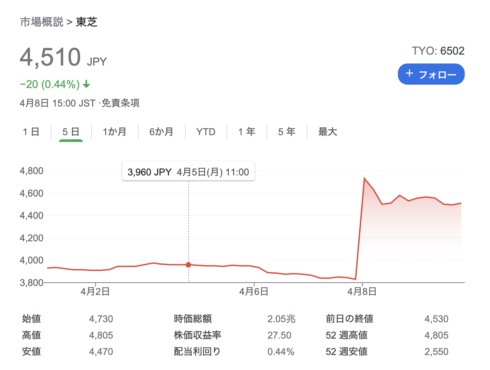Screen dimensions: 490x370
Task: Click the 時価総額 value 2.05兆
Action: point(281,319)
